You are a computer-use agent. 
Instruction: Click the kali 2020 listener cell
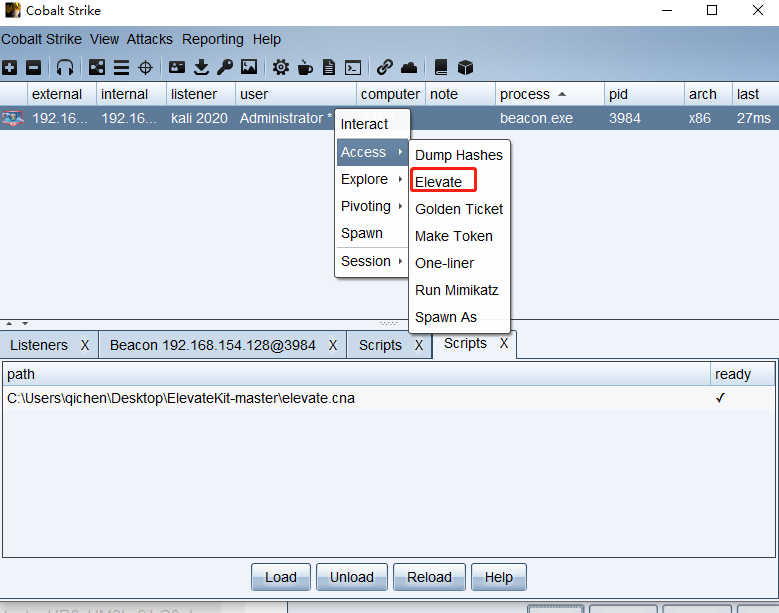(199, 118)
